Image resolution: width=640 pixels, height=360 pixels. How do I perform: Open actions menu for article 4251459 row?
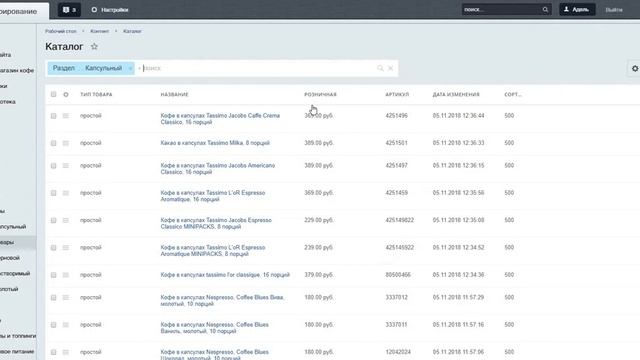tap(66, 193)
